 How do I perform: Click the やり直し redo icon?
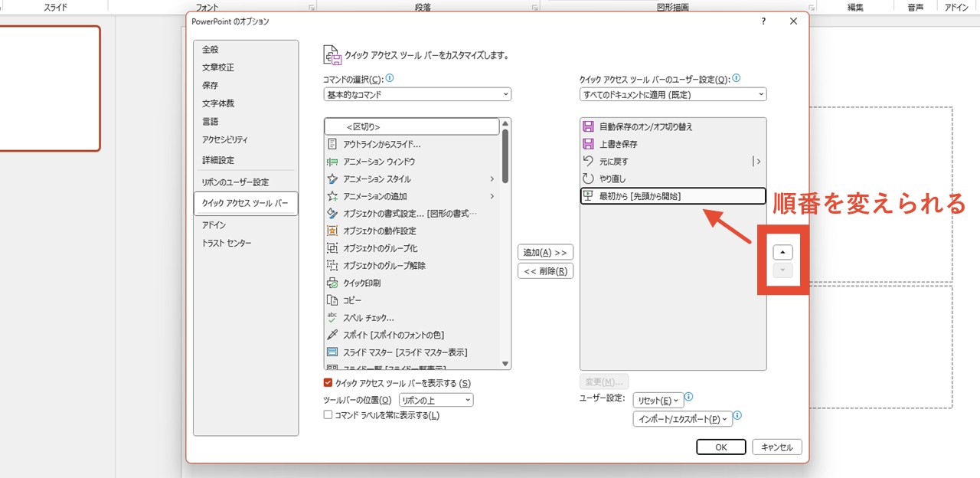[x=588, y=178]
